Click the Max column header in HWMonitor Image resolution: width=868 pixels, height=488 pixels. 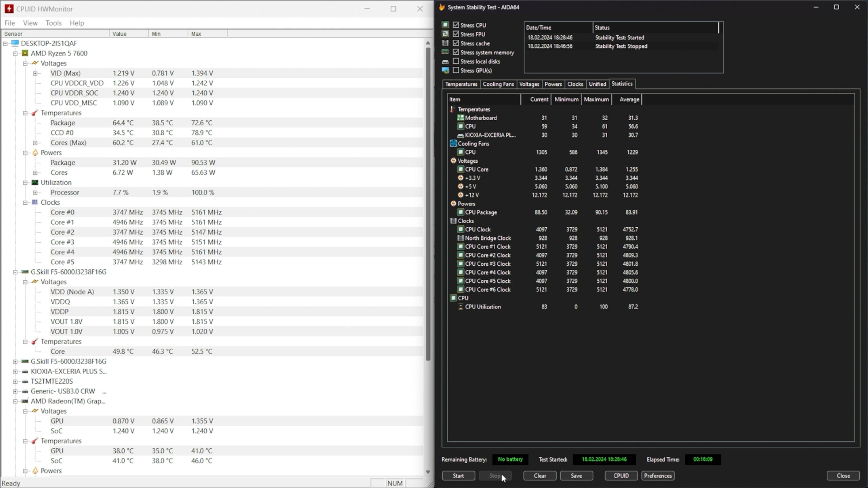pos(207,34)
